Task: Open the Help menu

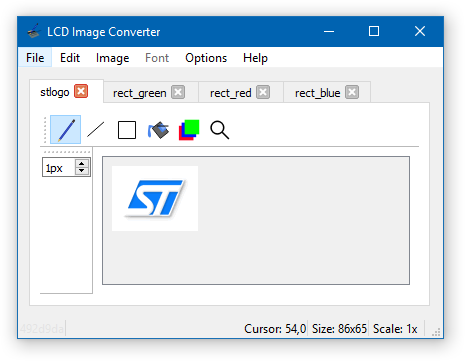Action: point(255,58)
